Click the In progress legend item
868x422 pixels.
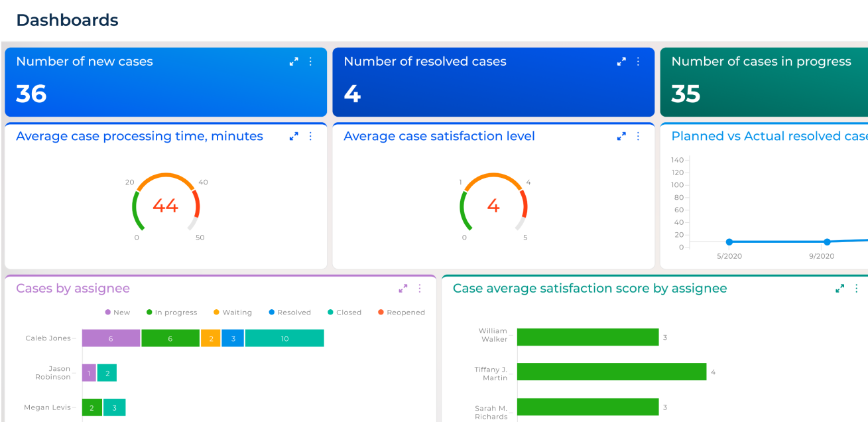[x=171, y=312]
